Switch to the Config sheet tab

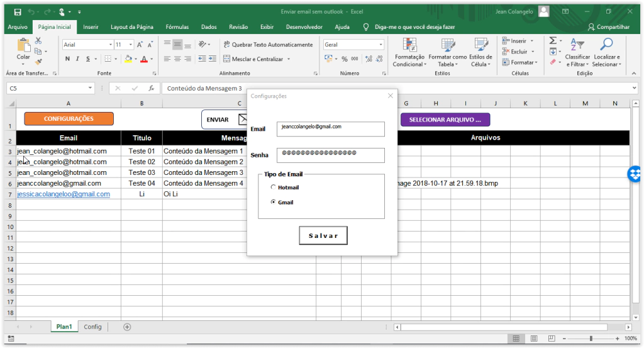point(92,327)
